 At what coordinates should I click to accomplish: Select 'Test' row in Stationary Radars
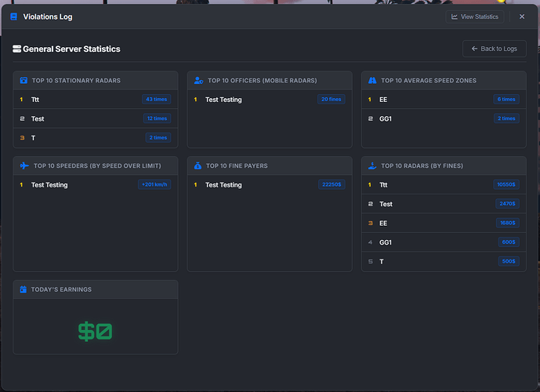point(96,118)
